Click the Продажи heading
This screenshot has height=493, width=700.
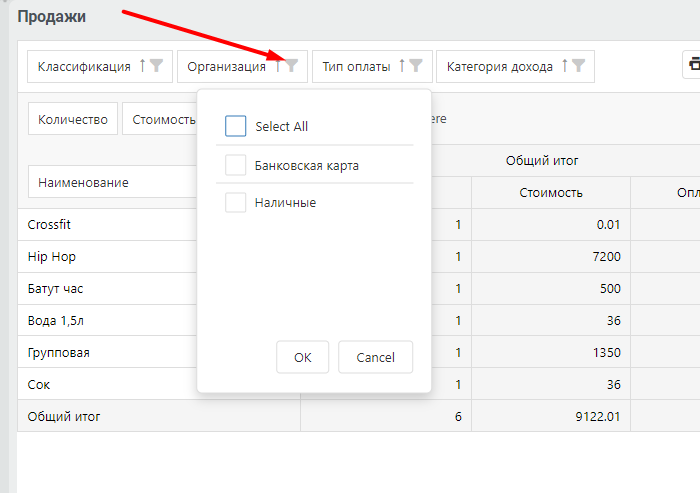pyautogui.click(x=52, y=17)
